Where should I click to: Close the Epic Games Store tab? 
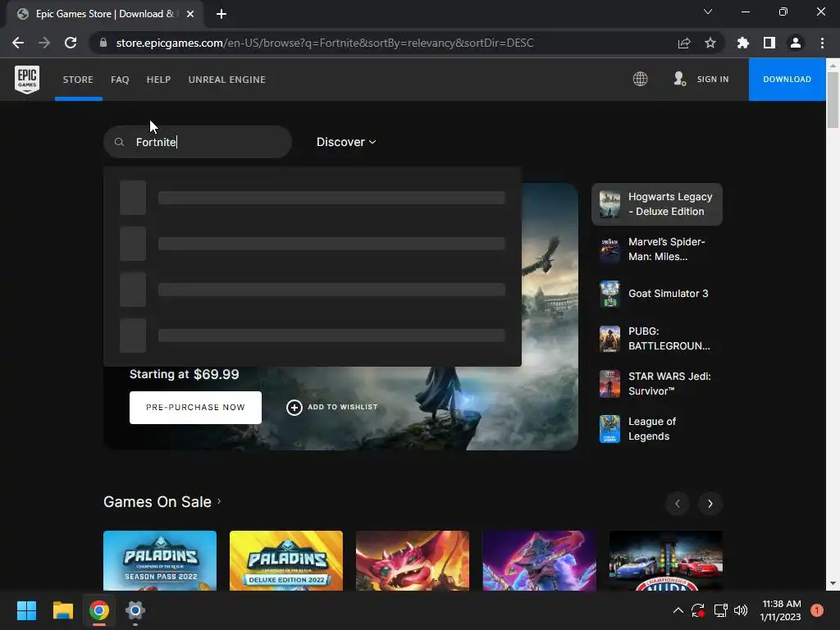pyautogui.click(x=190, y=14)
